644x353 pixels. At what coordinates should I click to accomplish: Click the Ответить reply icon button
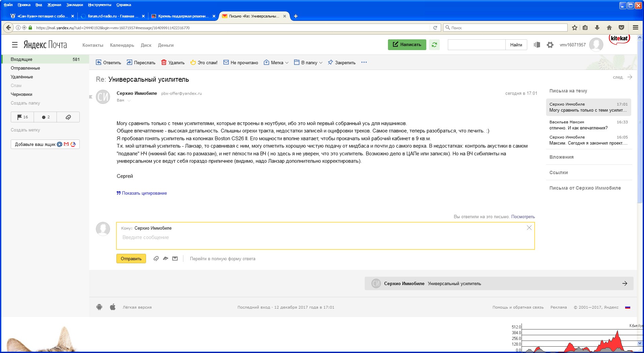(108, 63)
